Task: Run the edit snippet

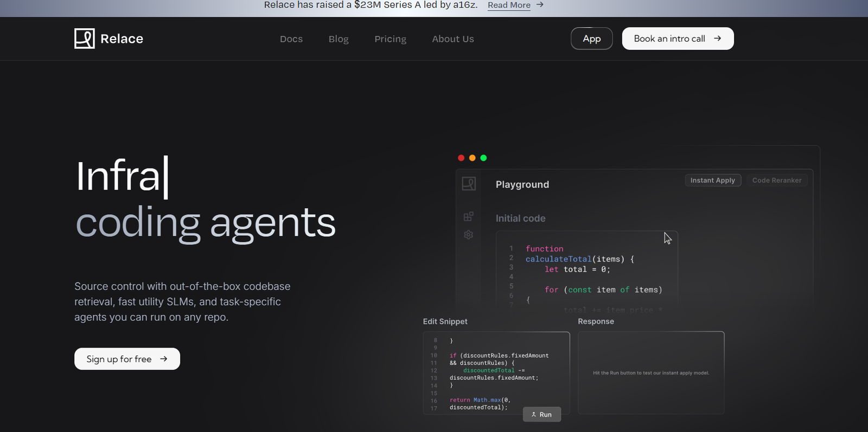Action: [x=541, y=415]
